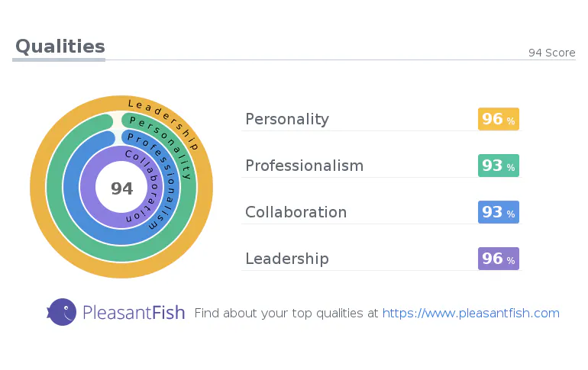Click the curved Leadership text on ring

[x=163, y=123]
